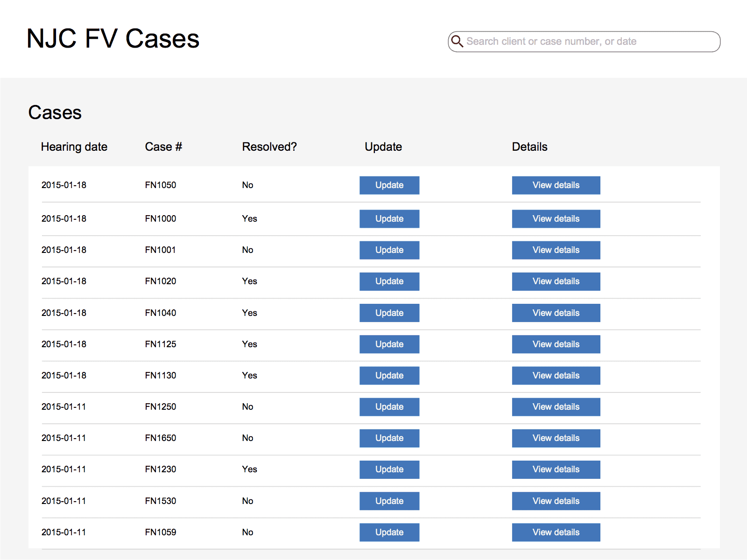The image size is (747, 560).
Task: Click the Resolved value No for FN1050
Action: [x=247, y=185]
